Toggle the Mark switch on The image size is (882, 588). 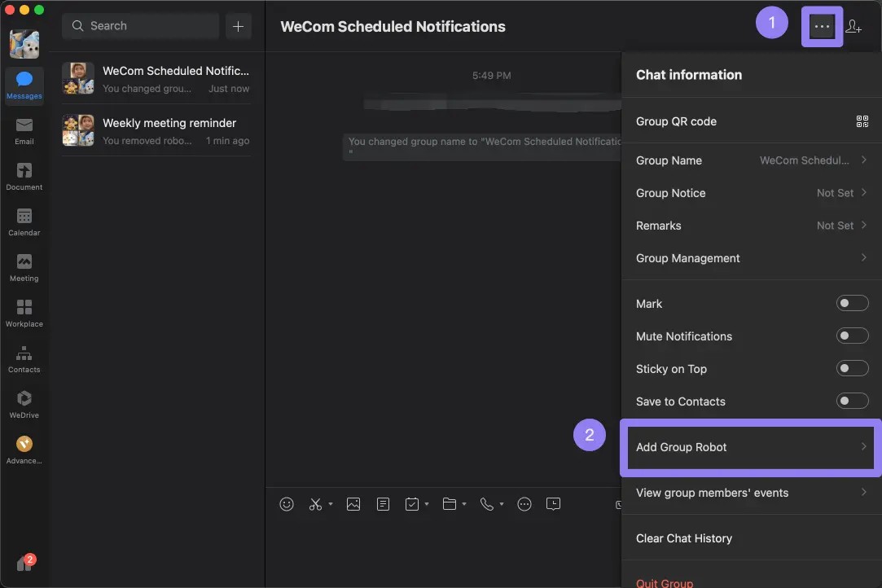(852, 304)
